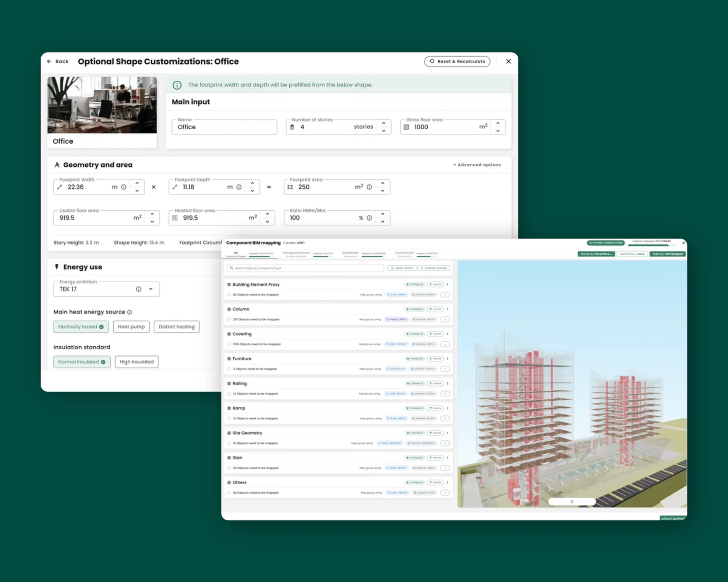This screenshot has height=582, width=728.
Task: Select Heat pump heat source
Action: (131, 327)
